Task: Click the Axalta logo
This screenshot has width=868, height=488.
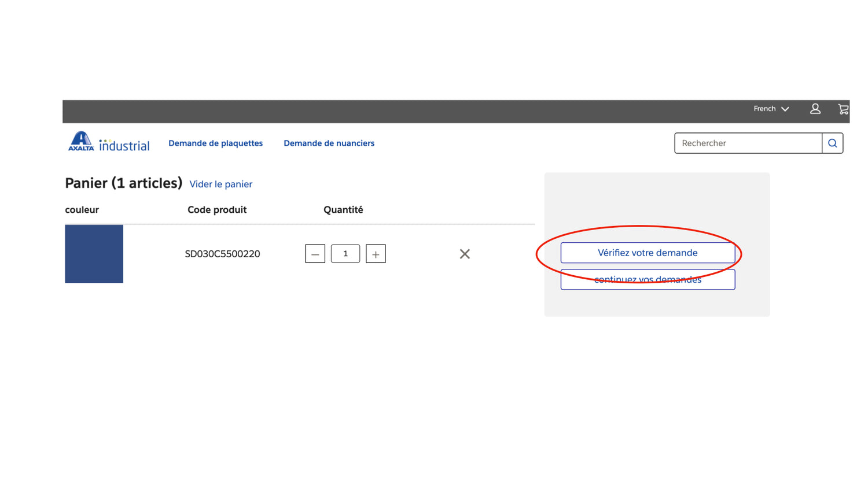Action: coord(81,141)
